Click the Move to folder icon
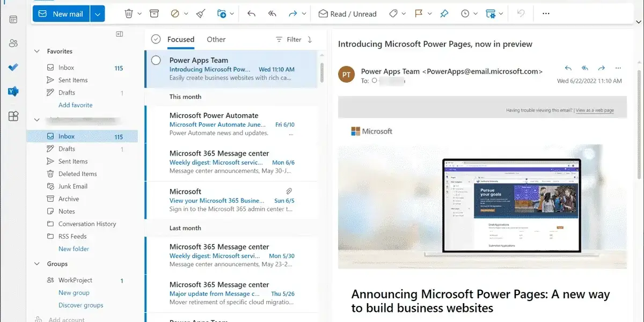 coord(221,14)
